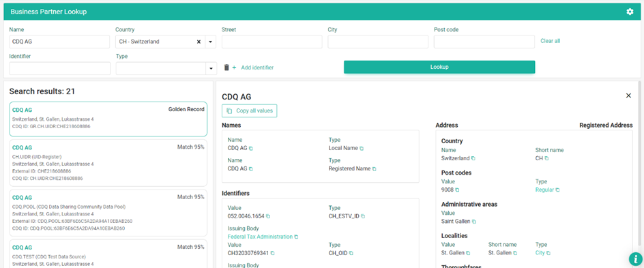The height and width of the screenshot is (268, 644).
Task: Open the Federal Tax Administration link
Action: click(x=260, y=237)
